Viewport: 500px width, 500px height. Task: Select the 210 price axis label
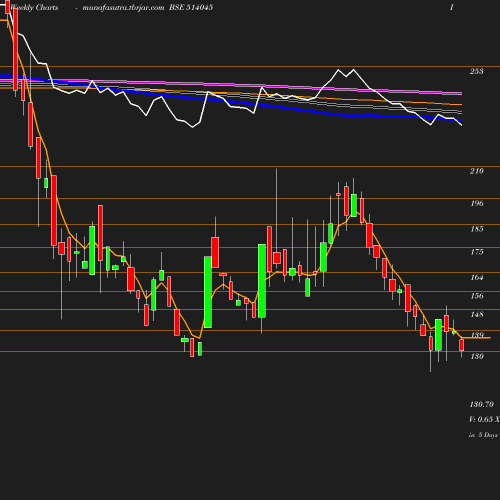tap(477, 171)
